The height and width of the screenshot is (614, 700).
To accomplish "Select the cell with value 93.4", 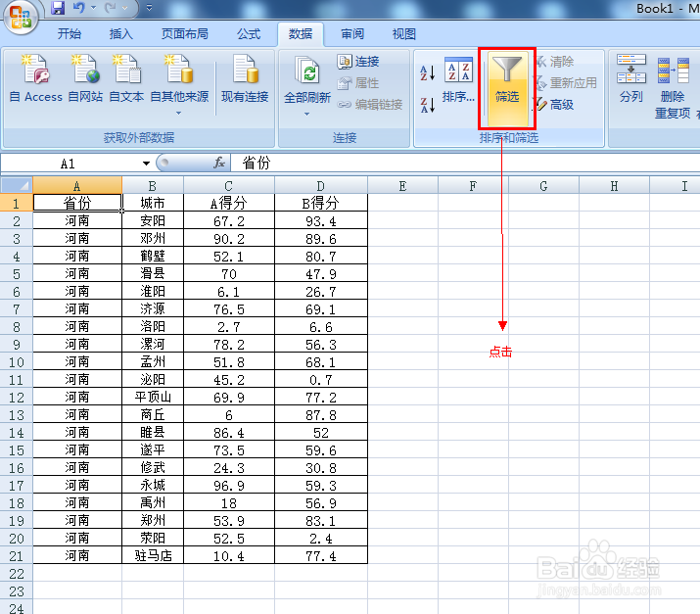I will [320, 220].
